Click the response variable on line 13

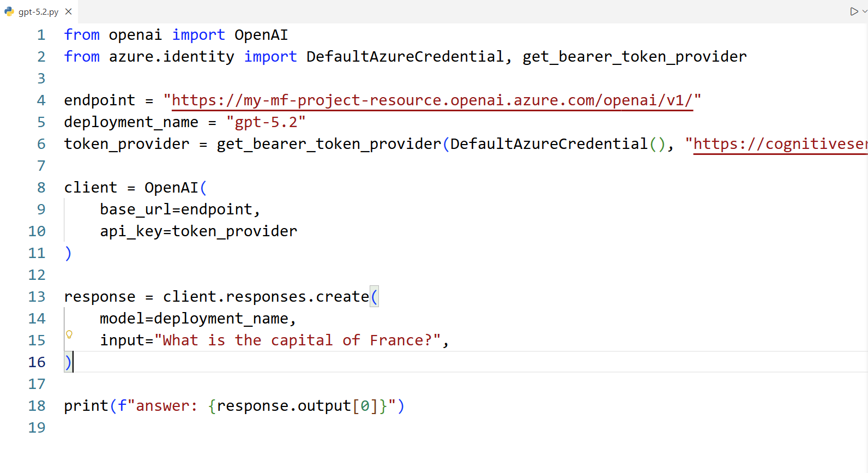pyautogui.click(x=99, y=296)
